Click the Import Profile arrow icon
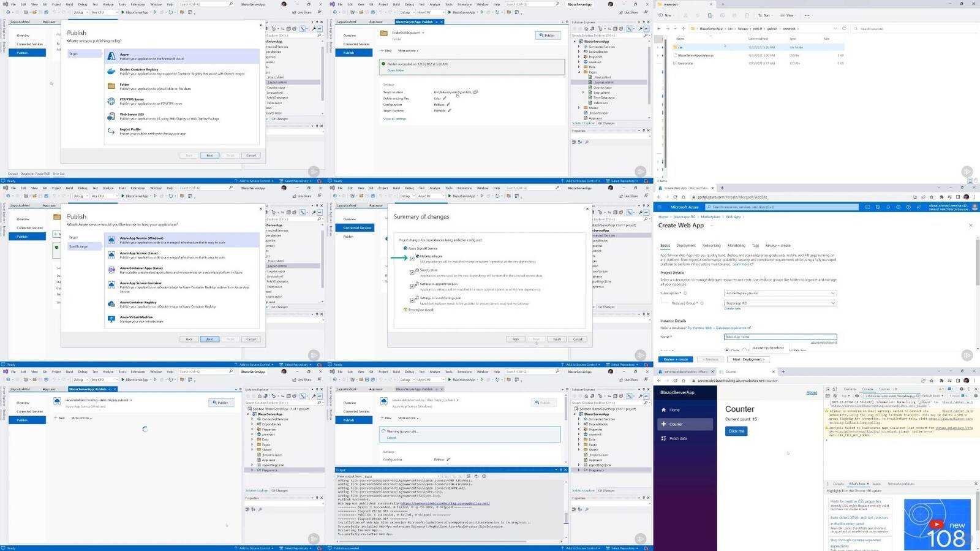Image resolution: width=980 pixels, height=551 pixels. click(111, 131)
